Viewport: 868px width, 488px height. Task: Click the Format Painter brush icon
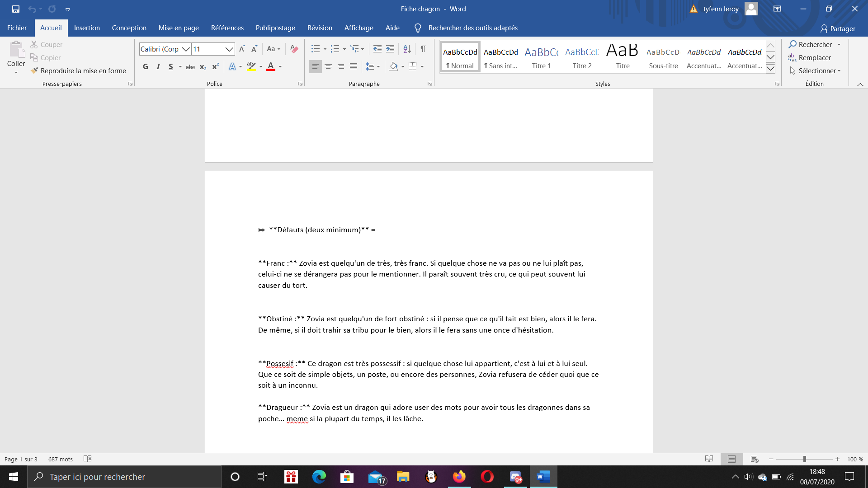coord(34,70)
